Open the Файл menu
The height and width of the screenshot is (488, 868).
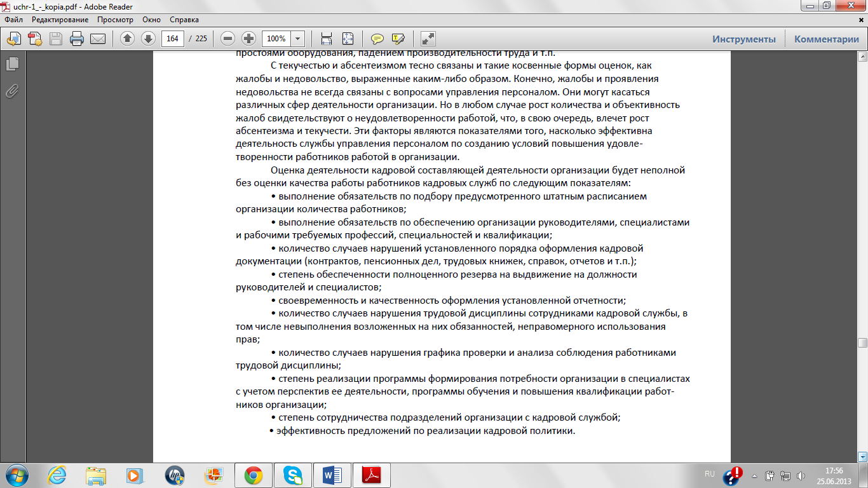(13, 20)
